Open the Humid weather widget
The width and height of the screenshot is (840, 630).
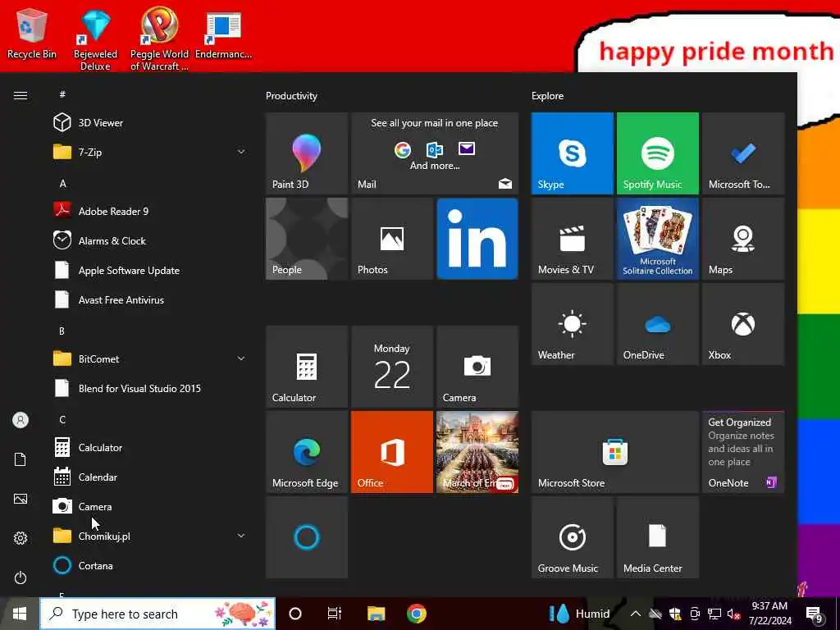(x=580, y=614)
